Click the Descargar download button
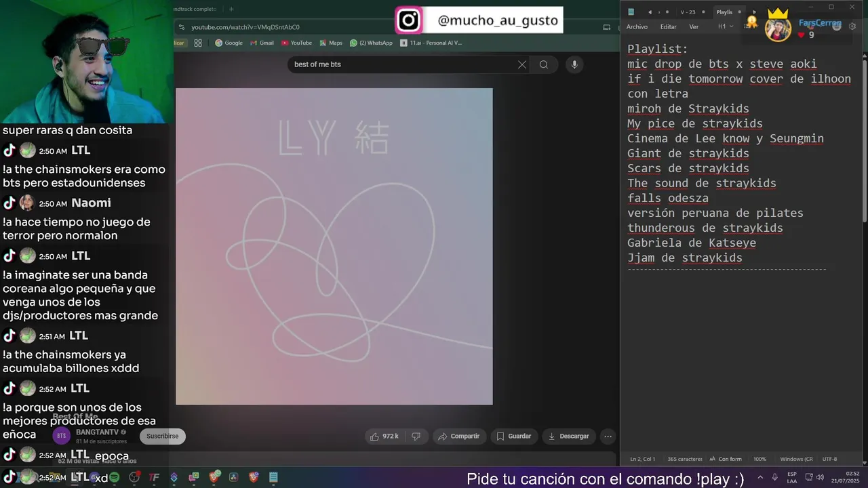The height and width of the screenshot is (488, 868). point(569,436)
